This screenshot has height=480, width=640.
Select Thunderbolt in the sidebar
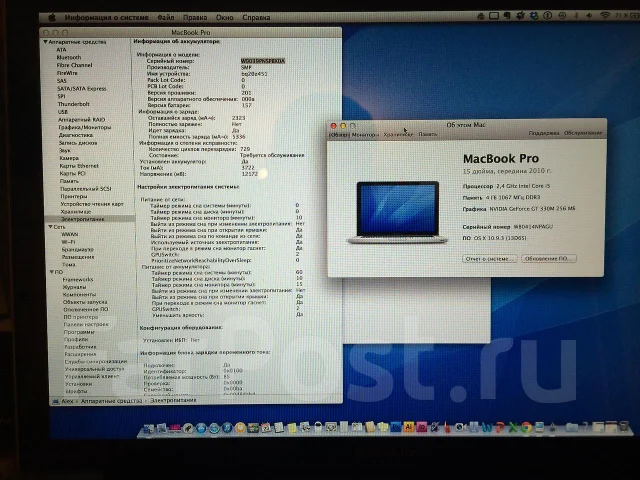[x=73, y=104]
